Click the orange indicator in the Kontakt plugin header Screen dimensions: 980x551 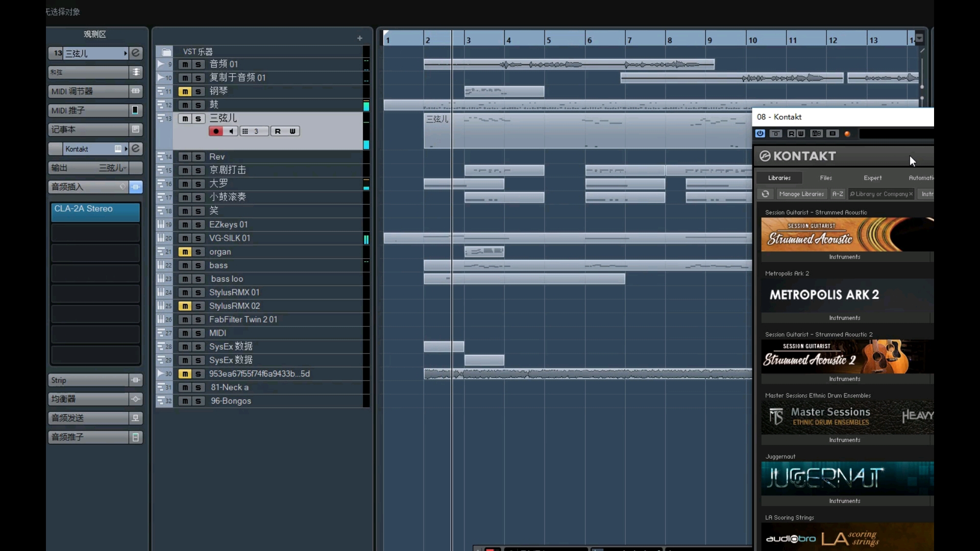847,134
